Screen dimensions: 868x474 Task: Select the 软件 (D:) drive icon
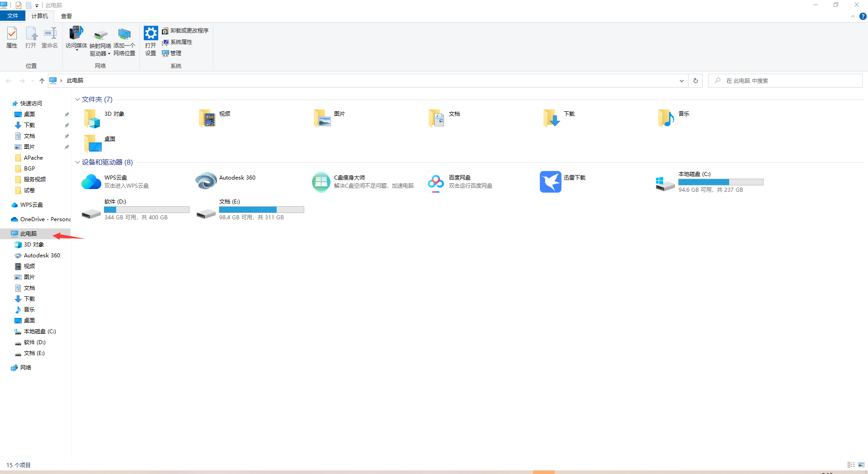tap(91, 213)
